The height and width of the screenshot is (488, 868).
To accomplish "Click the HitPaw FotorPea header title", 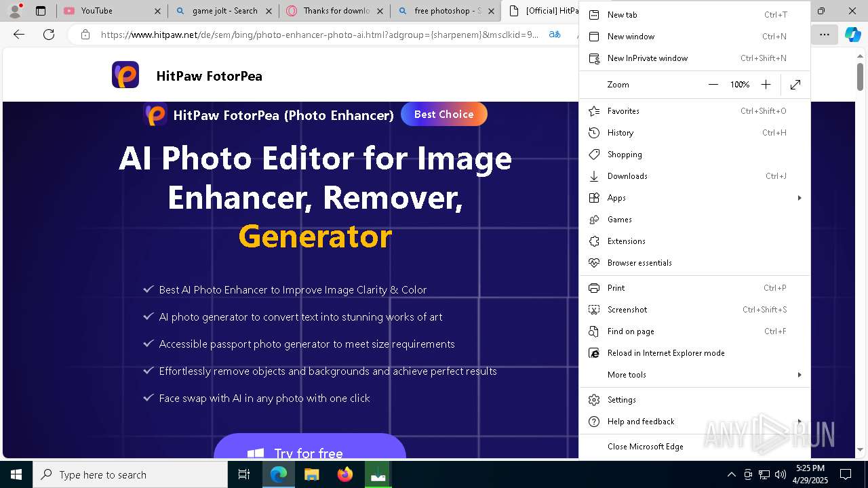I will pos(209,76).
